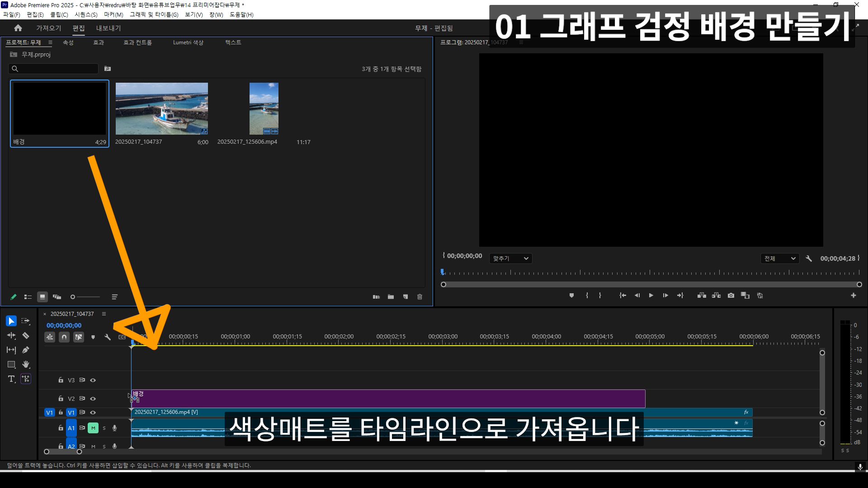Click the Home icon
868x488 pixels.
pyautogui.click(x=18, y=28)
